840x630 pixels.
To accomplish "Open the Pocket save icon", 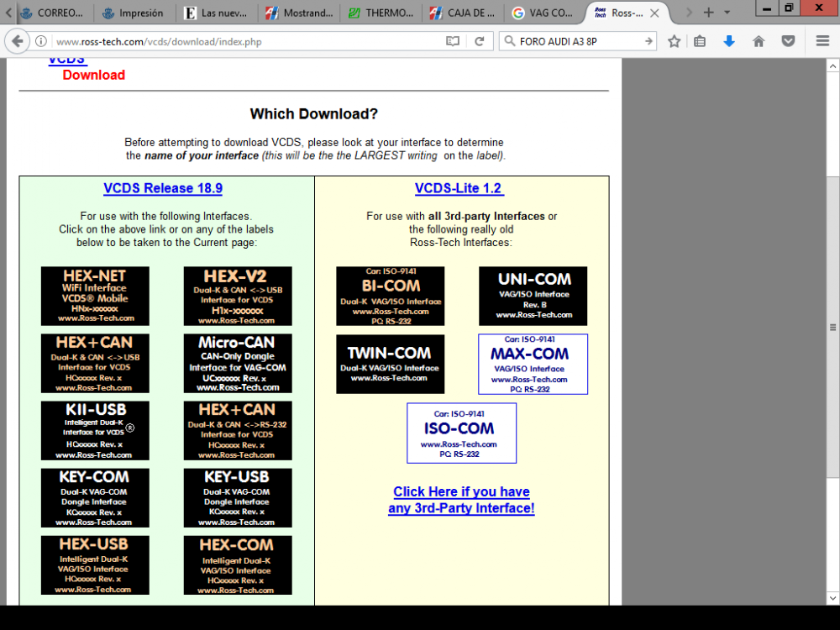I will 788,41.
